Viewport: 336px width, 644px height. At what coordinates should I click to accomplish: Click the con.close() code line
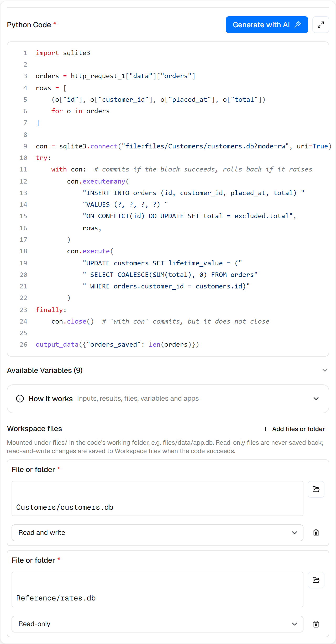[160, 321]
